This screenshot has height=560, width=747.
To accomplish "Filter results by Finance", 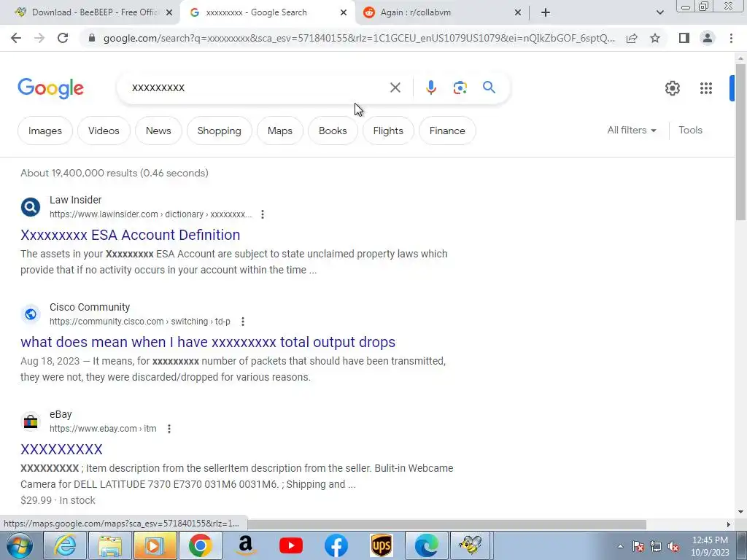I will coord(447,131).
